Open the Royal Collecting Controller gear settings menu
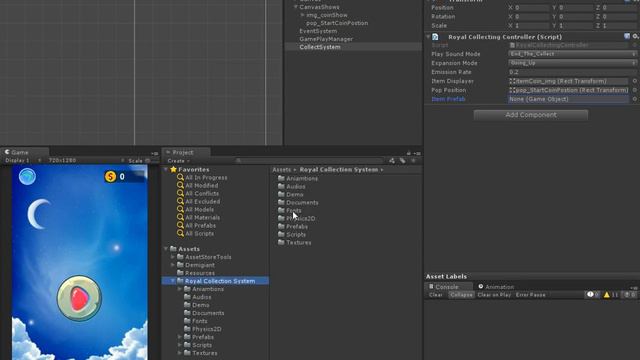The image size is (640, 360). click(636, 36)
